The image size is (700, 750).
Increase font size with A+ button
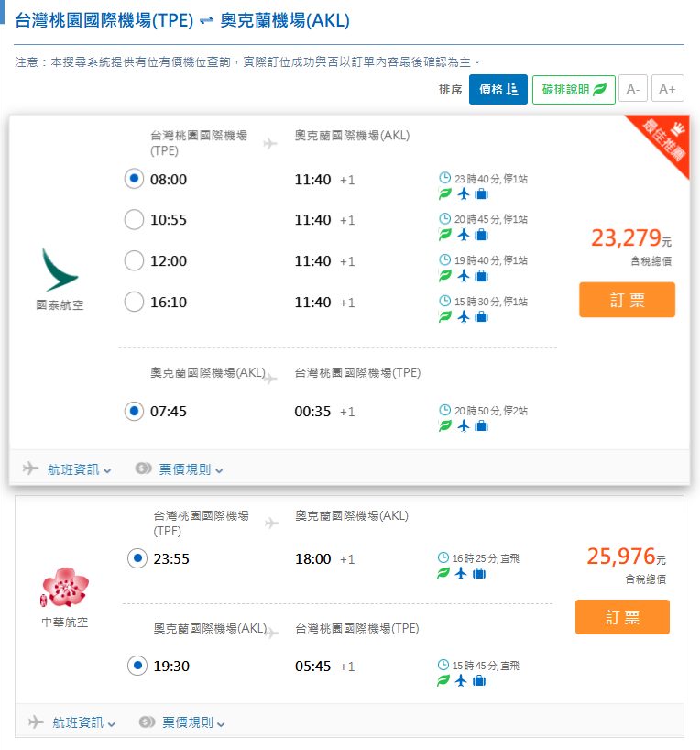667,89
